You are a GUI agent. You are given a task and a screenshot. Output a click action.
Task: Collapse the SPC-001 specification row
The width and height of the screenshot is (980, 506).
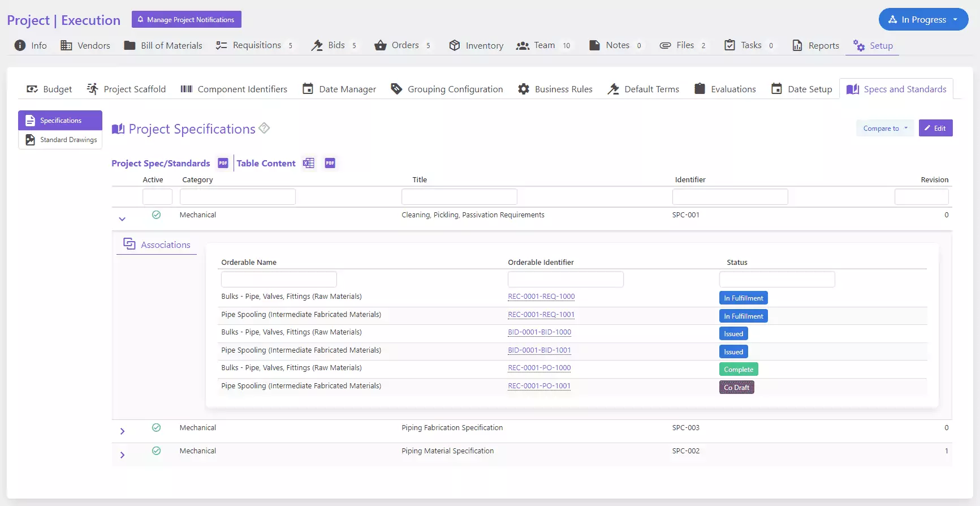[x=122, y=219]
